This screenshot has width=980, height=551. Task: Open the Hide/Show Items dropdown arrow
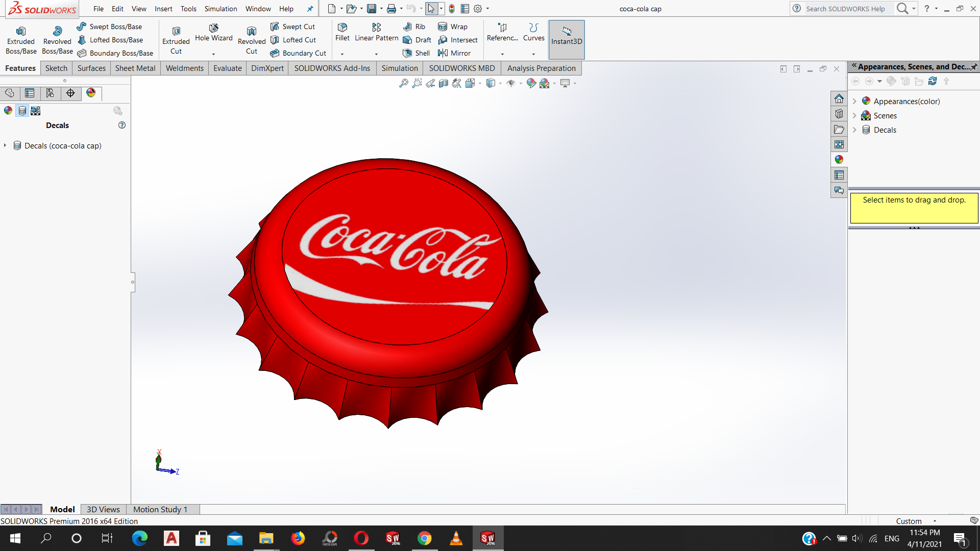521,83
